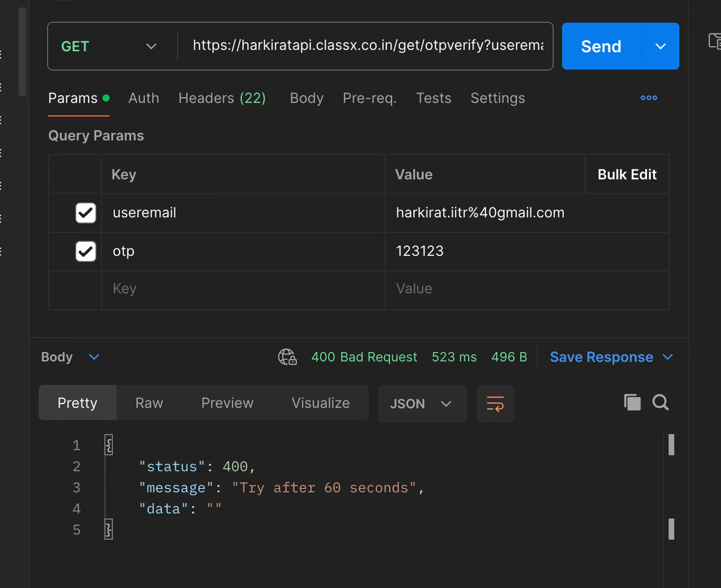Viewport: 721px width, 588px height.
Task: Uncheck the otp param checkbox
Action: coord(86,251)
